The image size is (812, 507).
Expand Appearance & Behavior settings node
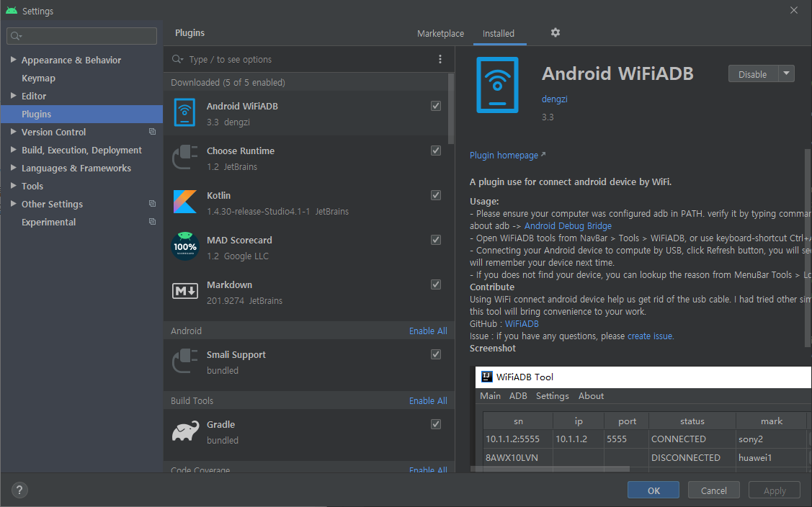coord(13,60)
